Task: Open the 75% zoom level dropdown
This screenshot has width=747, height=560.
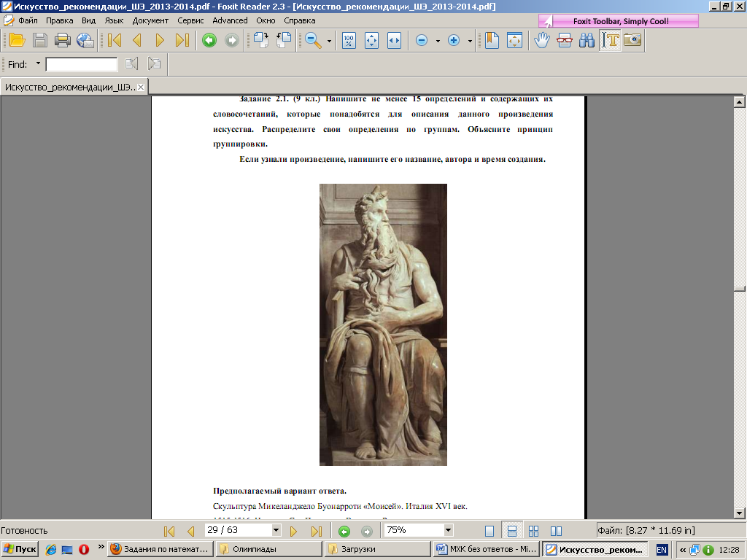Action: click(x=448, y=530)
